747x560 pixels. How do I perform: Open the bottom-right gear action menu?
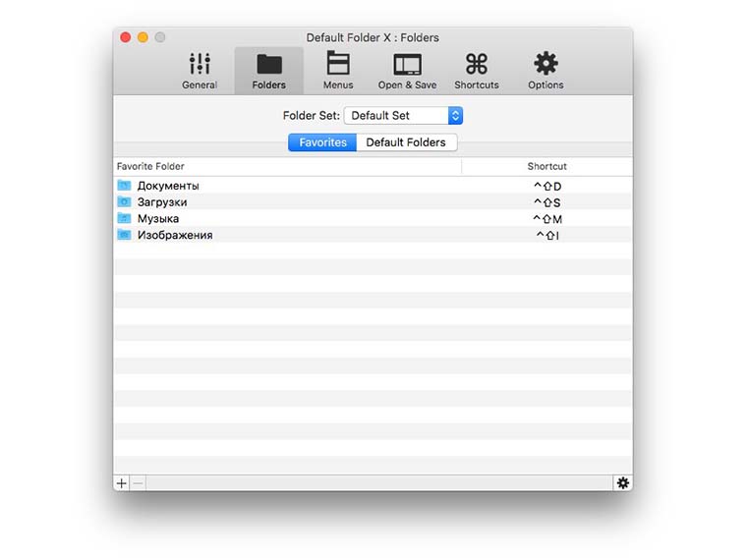(622, 482)
